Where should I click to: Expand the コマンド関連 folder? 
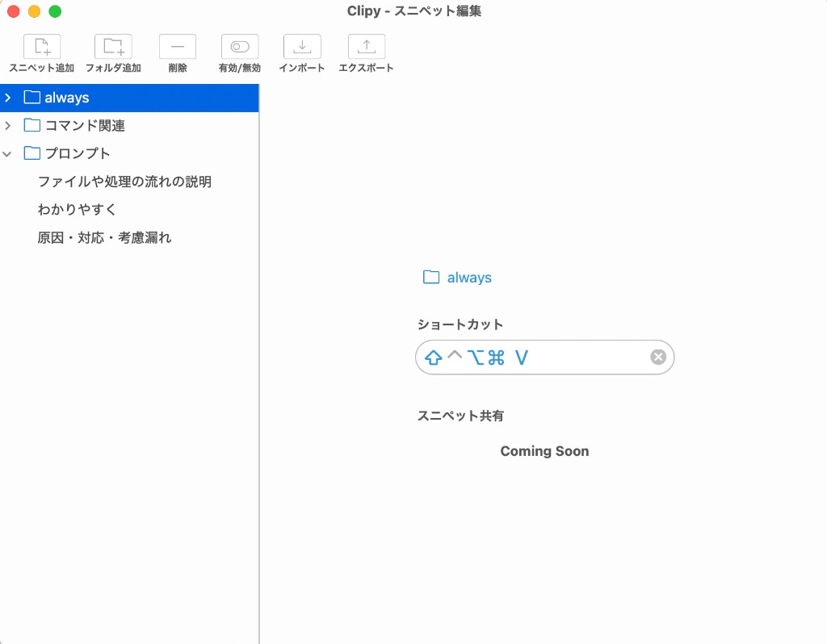(7, 125)
